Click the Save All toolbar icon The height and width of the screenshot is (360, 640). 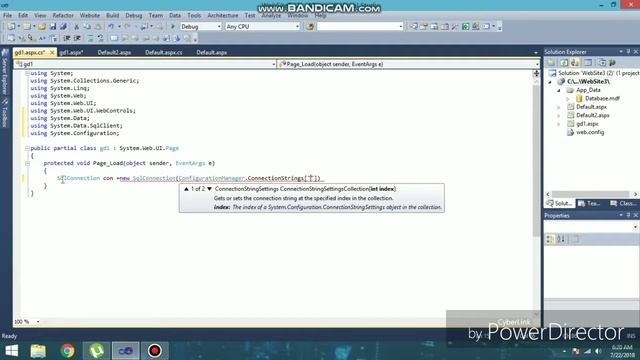63,27
